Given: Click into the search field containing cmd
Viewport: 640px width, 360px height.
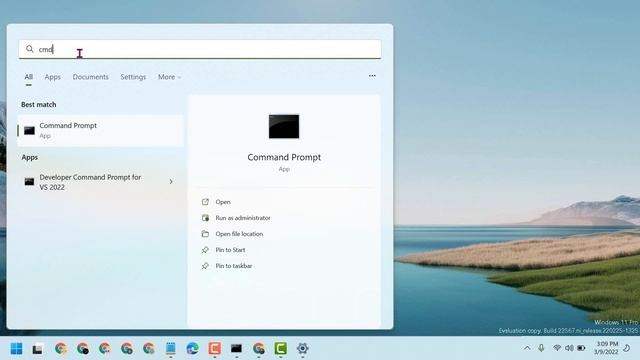Looking at the screenshot, I should (x=200, y=49).
